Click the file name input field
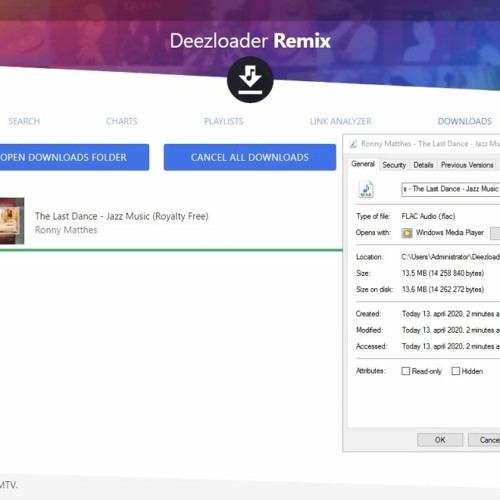500x500 pixels. [451, 189]
